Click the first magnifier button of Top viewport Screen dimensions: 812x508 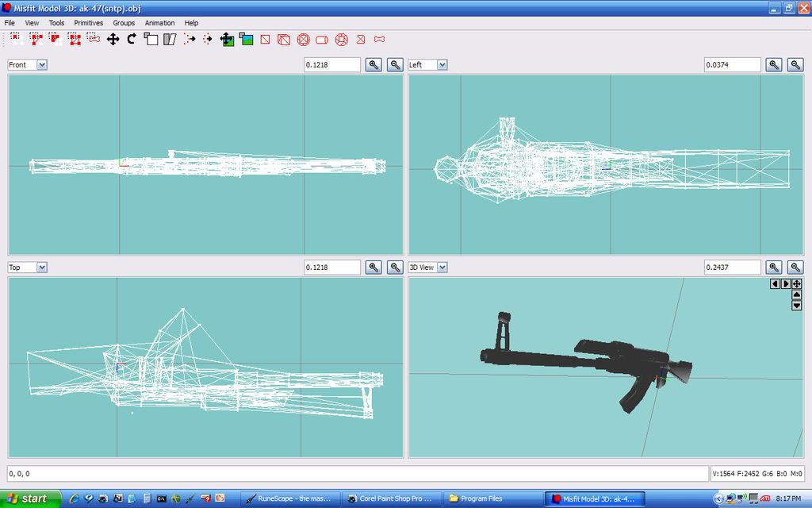(374, 267)
